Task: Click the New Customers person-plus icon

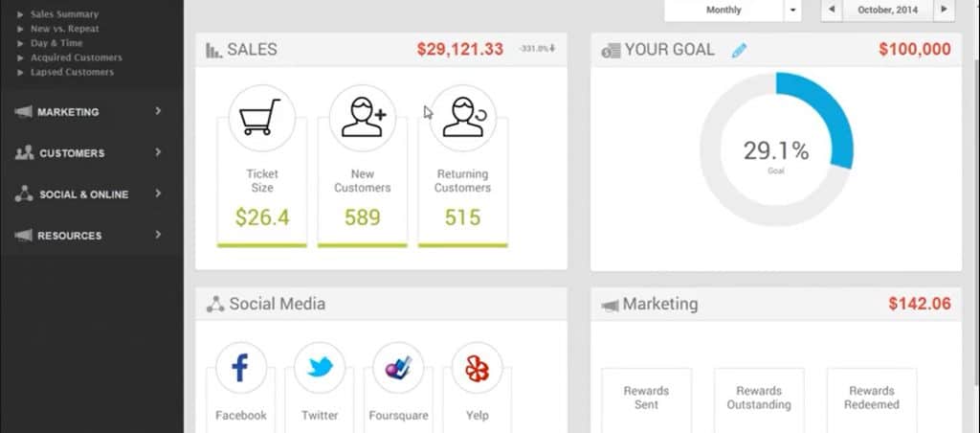Action: [363, 118]
